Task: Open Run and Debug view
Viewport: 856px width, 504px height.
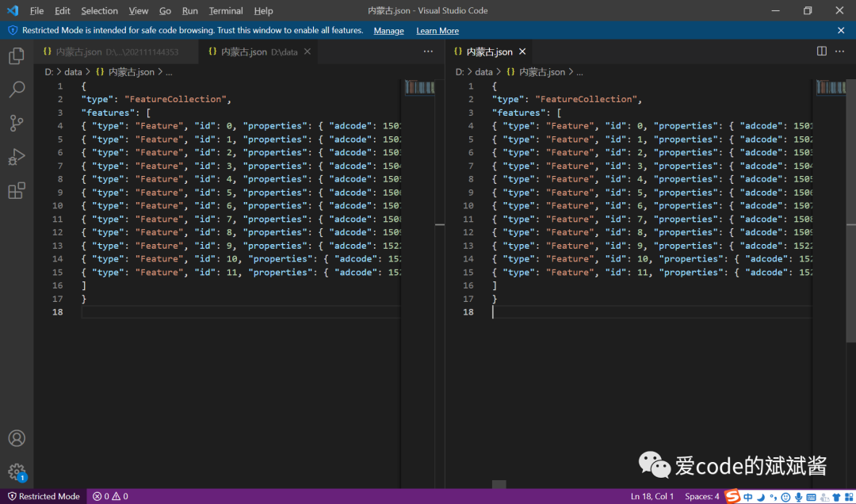Action: 17,157
